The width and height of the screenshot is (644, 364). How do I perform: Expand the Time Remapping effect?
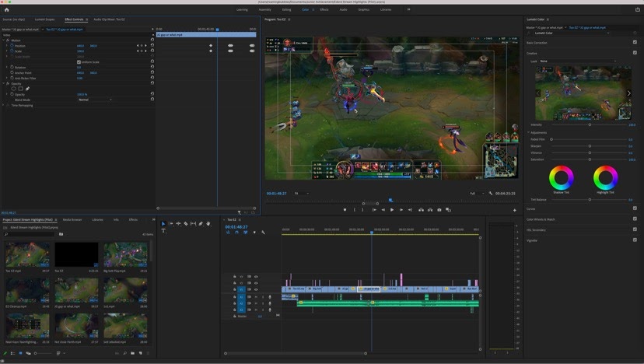(x=4, y=105)
